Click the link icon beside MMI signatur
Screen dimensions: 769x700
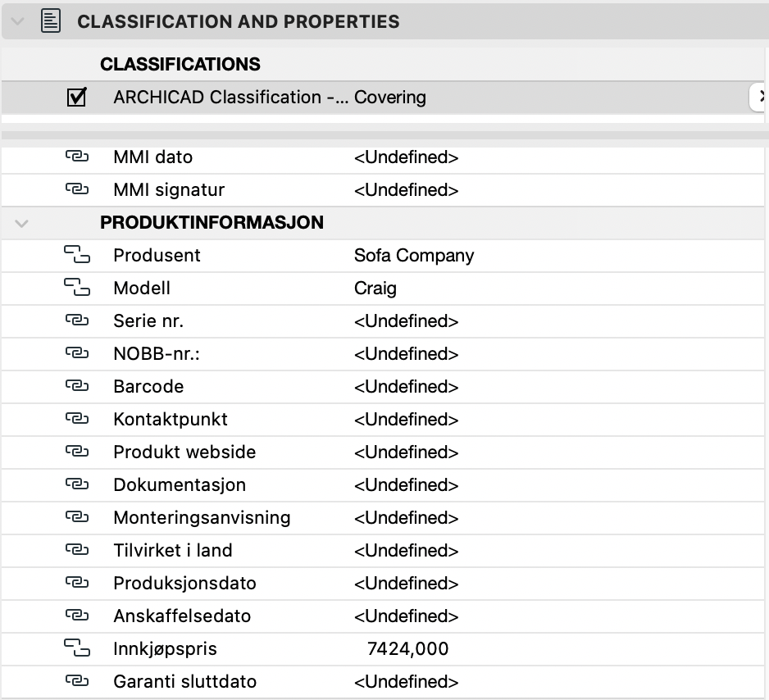tap(76, 189)
